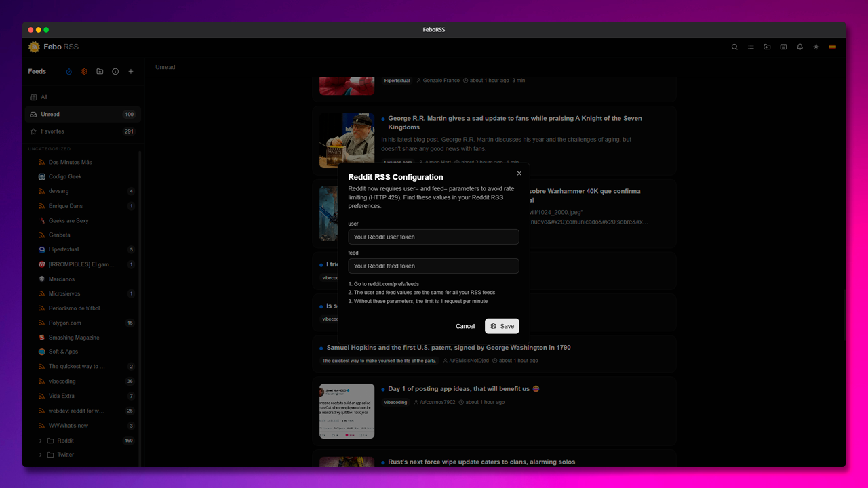Click the list view icon in top bar
Image resolution: width=868 pixels, height=488 pixels.
pos(751,47)
